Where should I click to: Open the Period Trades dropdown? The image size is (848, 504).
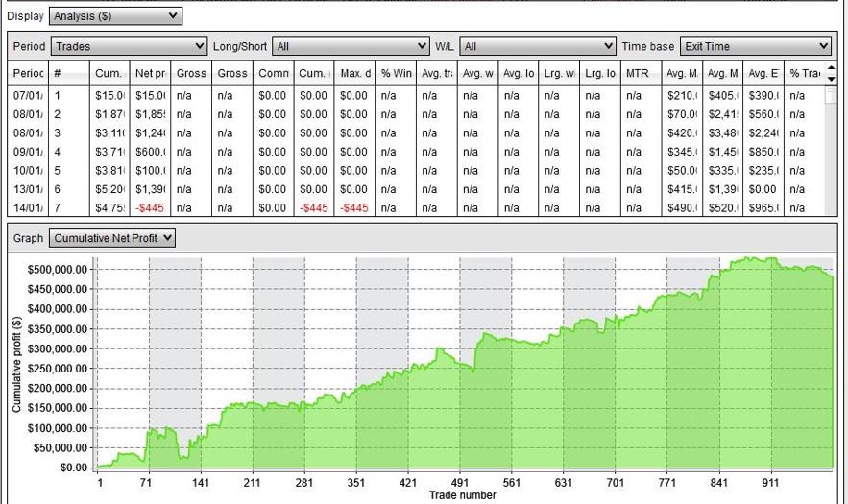point(129,46)
